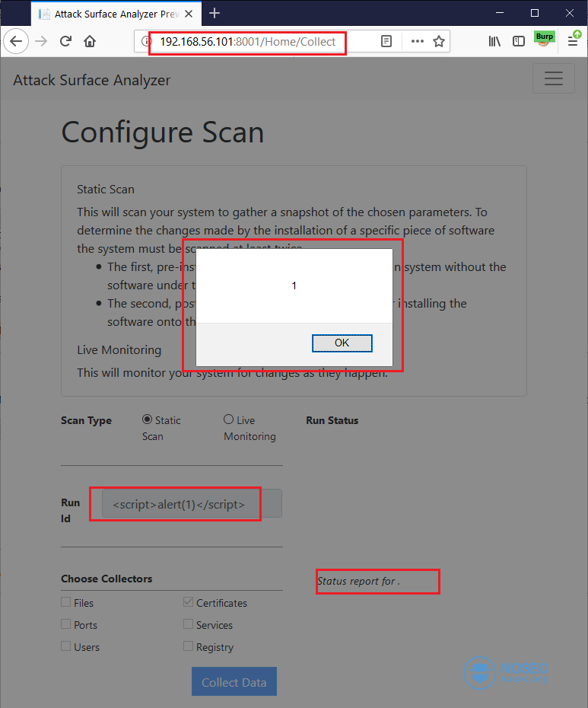588x708 pixels.
Task: Click the Burp extension icon
Action: 544,39
